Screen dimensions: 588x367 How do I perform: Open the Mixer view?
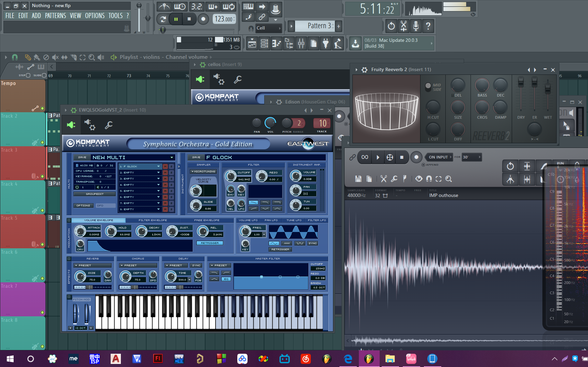[301, 44]
